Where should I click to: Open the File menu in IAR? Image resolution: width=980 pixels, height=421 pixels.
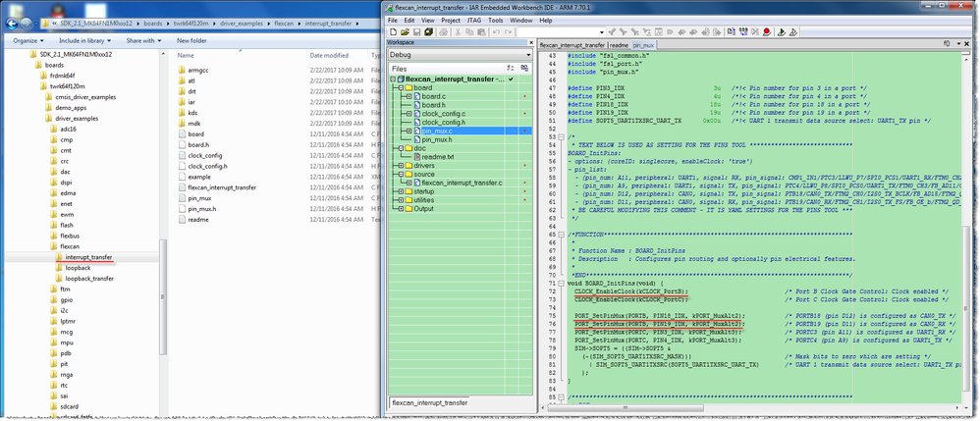coord(393,20)
